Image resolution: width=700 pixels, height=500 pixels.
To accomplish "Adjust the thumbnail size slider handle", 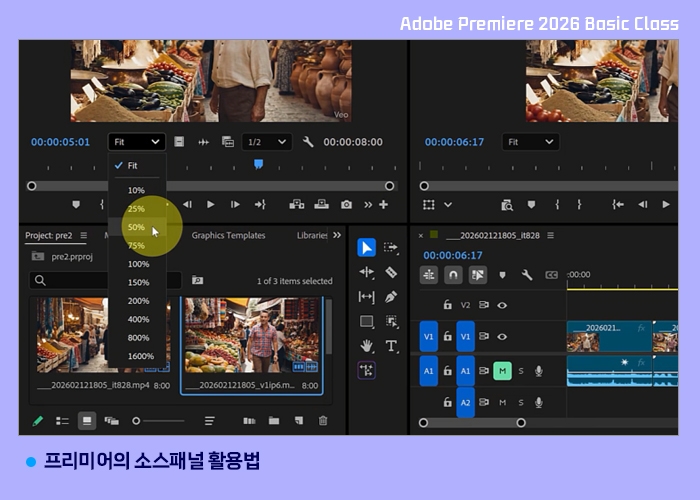I will (136, 421).
